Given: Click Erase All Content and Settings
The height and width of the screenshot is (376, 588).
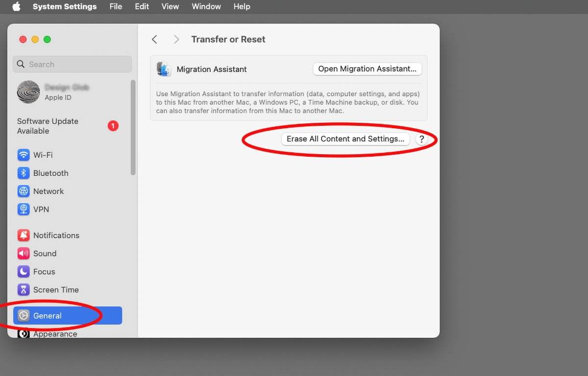Looking at the screenshot, I should [x=345, y=139].
